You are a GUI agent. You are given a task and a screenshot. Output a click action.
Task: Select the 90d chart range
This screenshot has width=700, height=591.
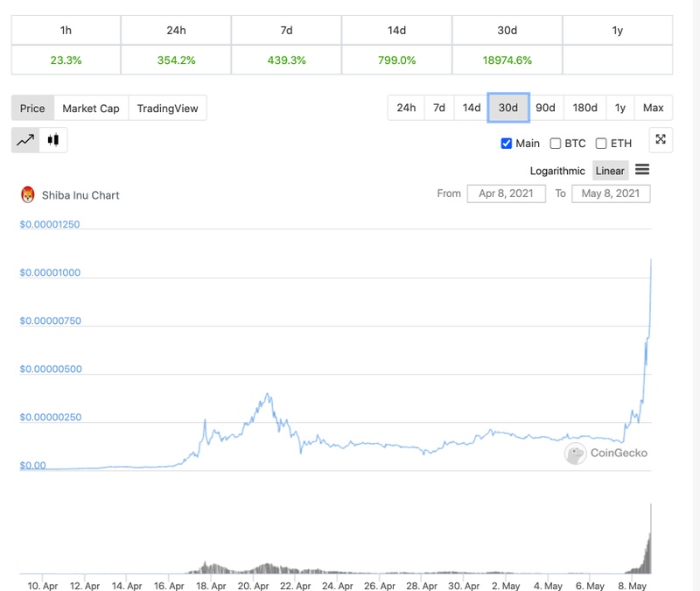pos(545,108)
